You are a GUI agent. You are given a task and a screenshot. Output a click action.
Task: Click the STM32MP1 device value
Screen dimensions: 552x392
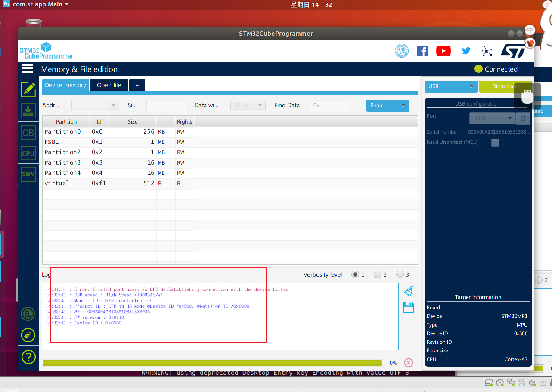point(515,316)
